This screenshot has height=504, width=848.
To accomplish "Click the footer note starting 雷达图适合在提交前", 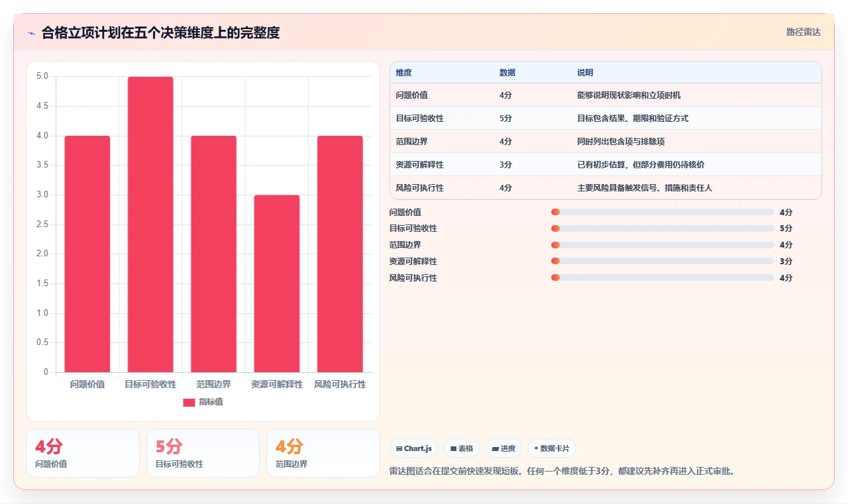I will pyautogui.click(x=562, y=472).
